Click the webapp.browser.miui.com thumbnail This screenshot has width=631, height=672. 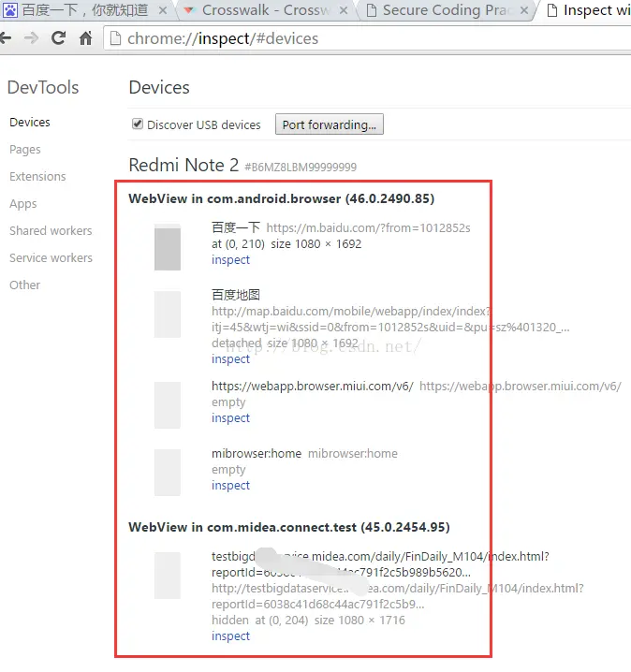[x=168, y=405]
